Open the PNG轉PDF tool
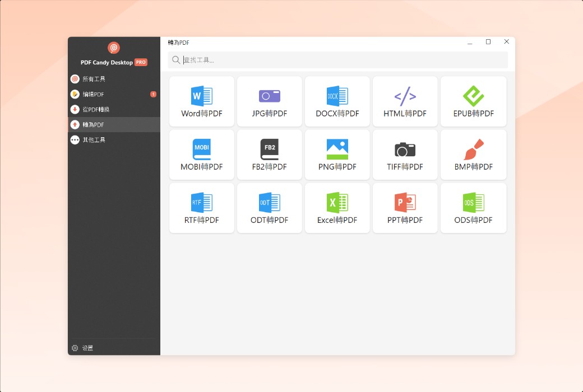This screenshot has height=392, width=583. [337, 155]
